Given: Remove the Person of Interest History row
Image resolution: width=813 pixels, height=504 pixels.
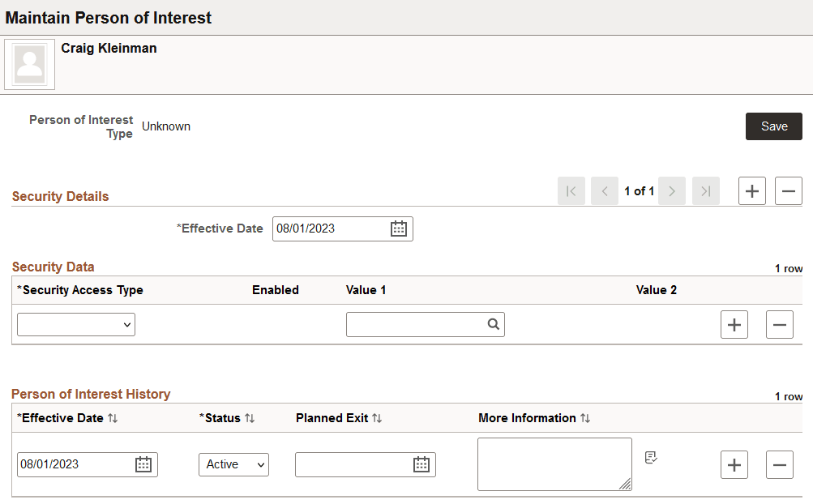Looking at the screenshot, I should coord(779,464).
